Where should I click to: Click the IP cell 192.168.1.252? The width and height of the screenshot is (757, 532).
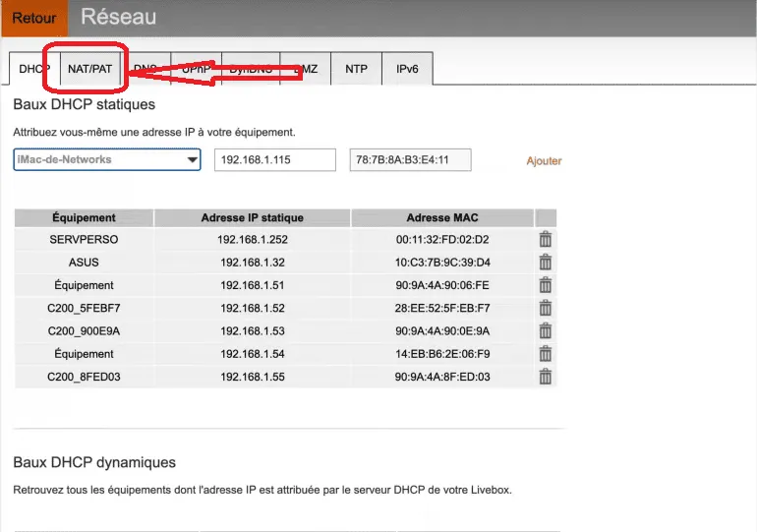253,239
